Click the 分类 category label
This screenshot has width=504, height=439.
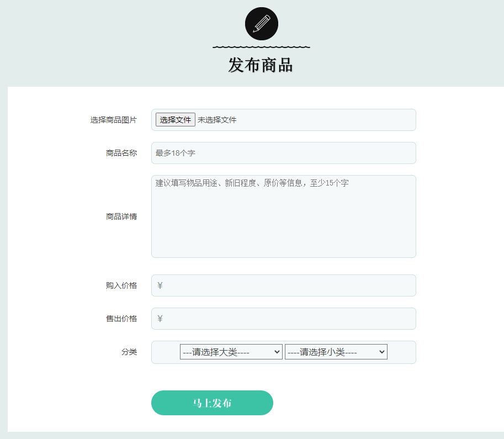[x=130, y=352]
